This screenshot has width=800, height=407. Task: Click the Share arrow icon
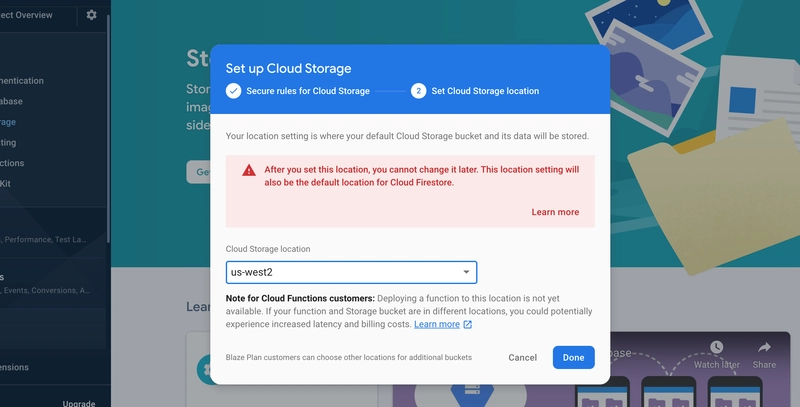point(764,347)
